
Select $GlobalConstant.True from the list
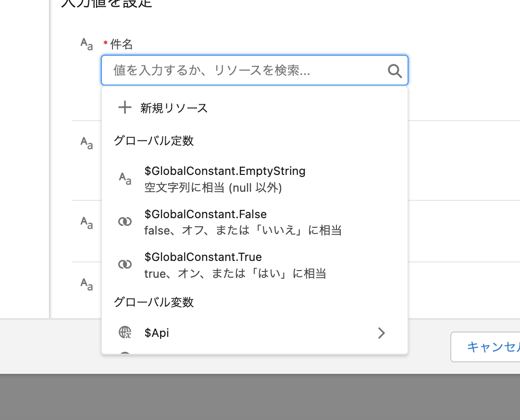pos(203,257)
